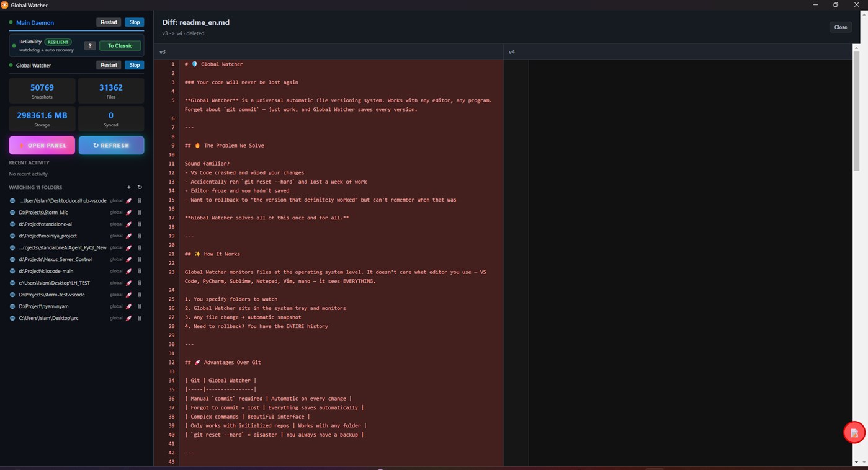Click the rocket icon for standalone-ai folder
The image size is (868, 470).
point(129,224)
